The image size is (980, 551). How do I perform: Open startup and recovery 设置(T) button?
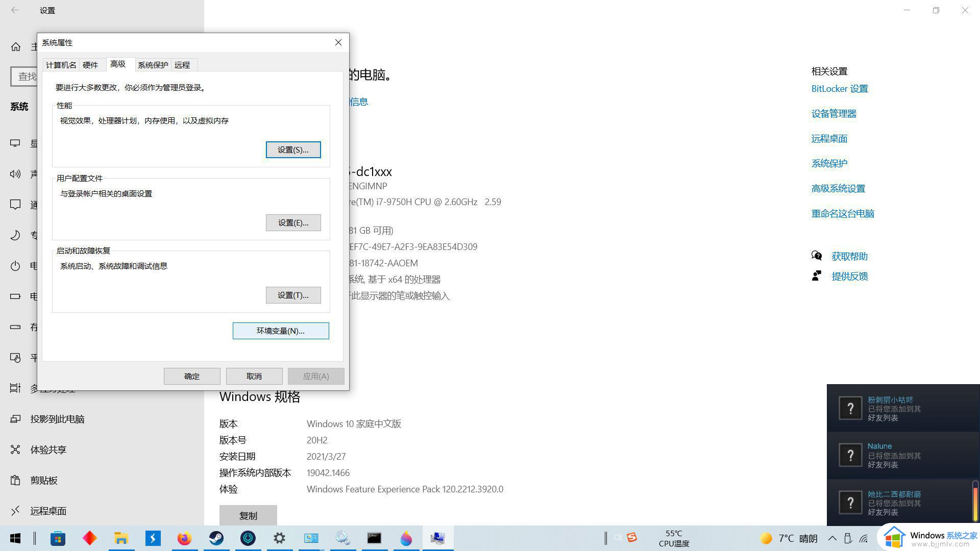coord(293,295)
